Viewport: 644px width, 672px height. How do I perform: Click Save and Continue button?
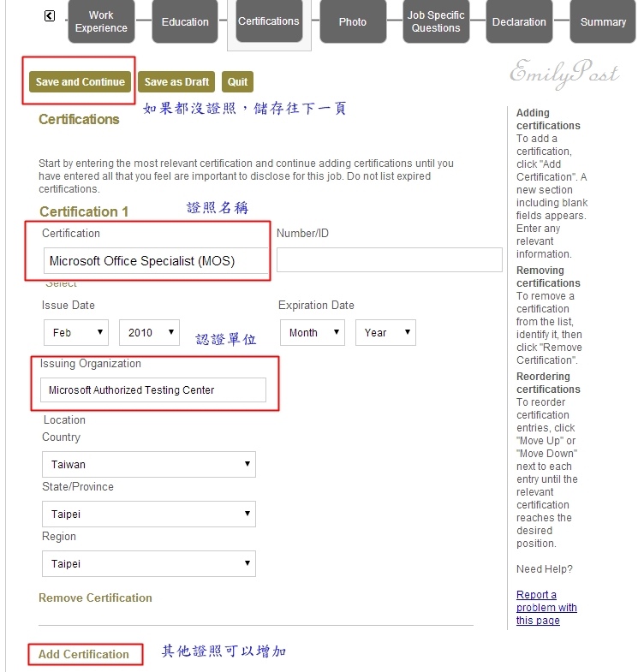[x=80, y=82]
